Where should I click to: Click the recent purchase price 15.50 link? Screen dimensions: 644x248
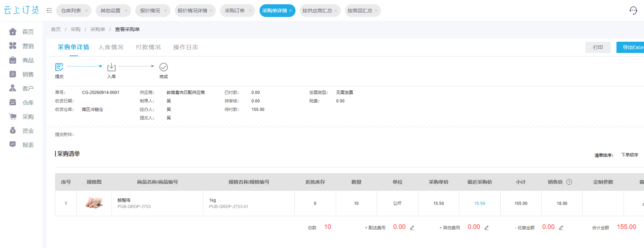(479, 203)
